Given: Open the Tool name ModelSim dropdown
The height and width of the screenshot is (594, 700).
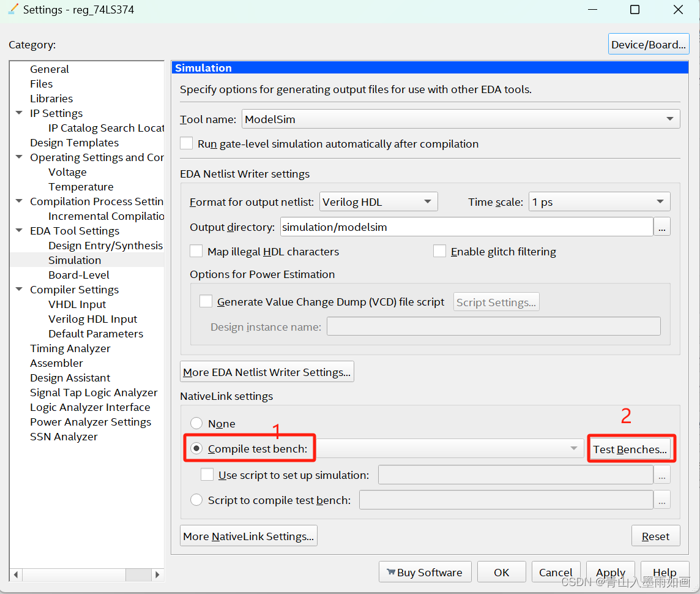Looking at the screenshot, I should click(x=461, y=119).
